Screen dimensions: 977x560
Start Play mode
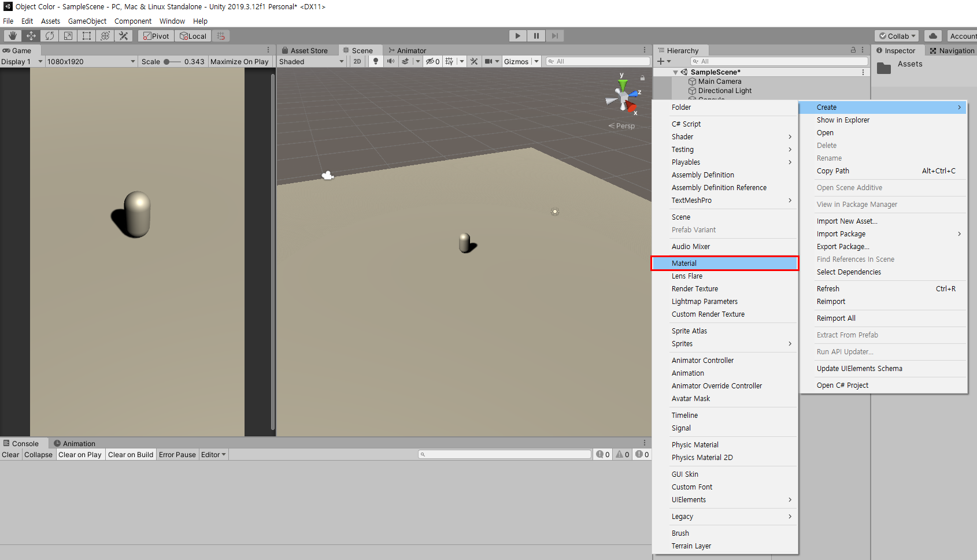[518, 36]
